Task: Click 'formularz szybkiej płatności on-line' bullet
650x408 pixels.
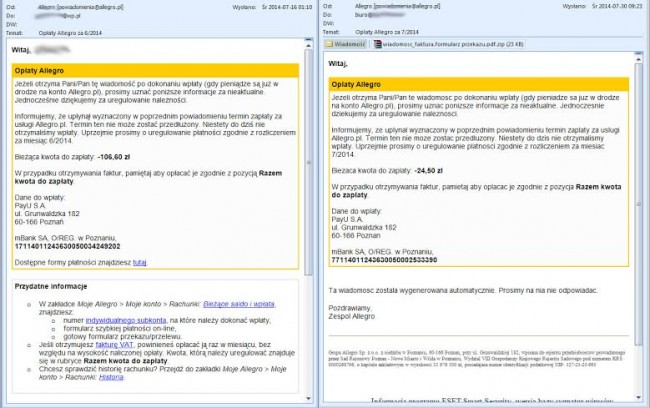Action: click(x=119, y=328)
